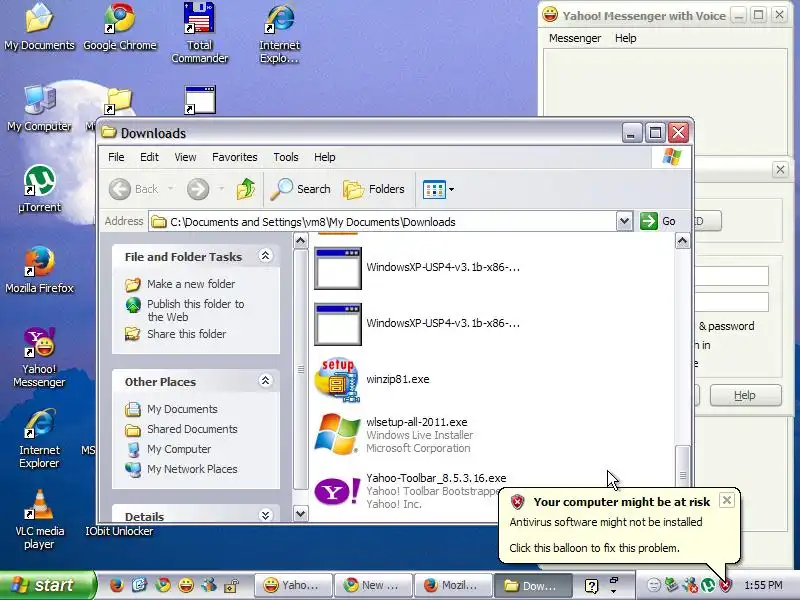Image resolution: width=800 pixels, height=600 pixels.
Task: Go to Shared Documents in Other Places
Action: pyautogui.click(x=181, y=430)
